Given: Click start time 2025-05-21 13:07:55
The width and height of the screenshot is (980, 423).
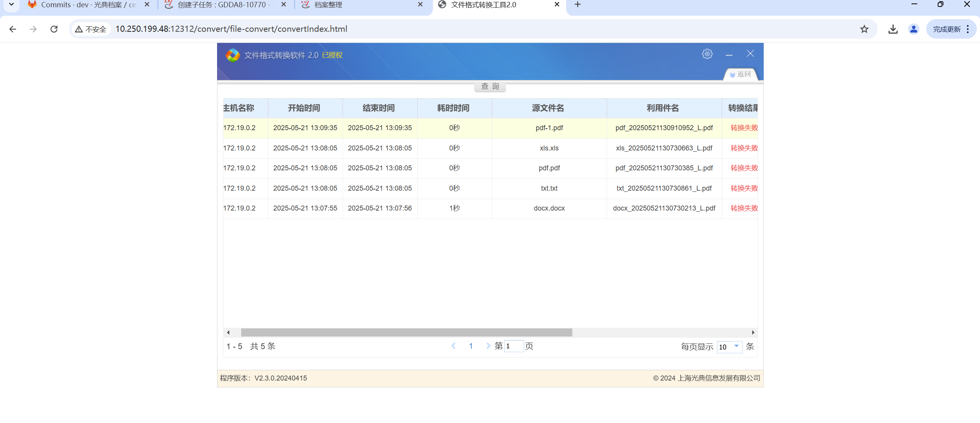Looking at the screenshot, I should 305,208.
